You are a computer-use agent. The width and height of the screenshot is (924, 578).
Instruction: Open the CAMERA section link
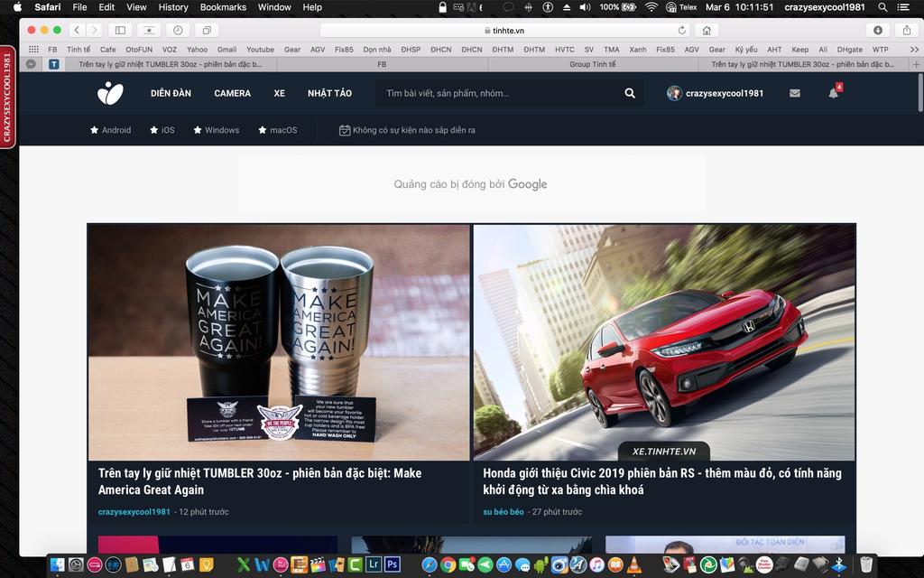point(232,93)
